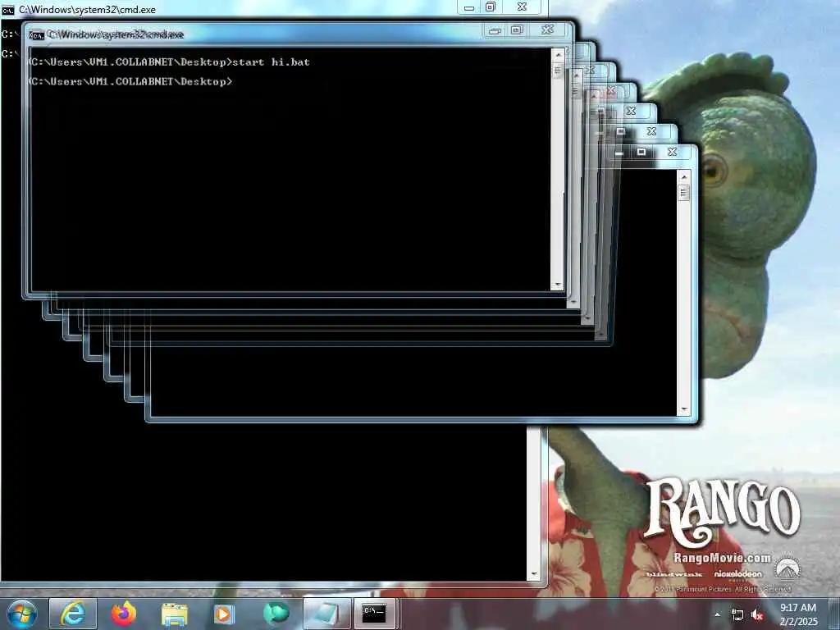Maximize the front 'start hi.bat' cmd window
Viewport: 840px width, 630px height.
click(517, 30)
